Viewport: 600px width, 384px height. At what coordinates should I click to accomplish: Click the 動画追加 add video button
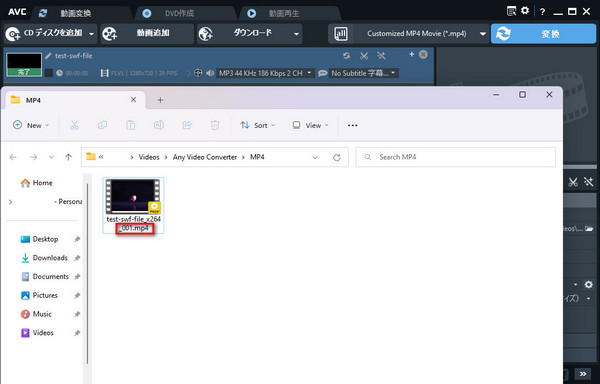tap(147, 34)
